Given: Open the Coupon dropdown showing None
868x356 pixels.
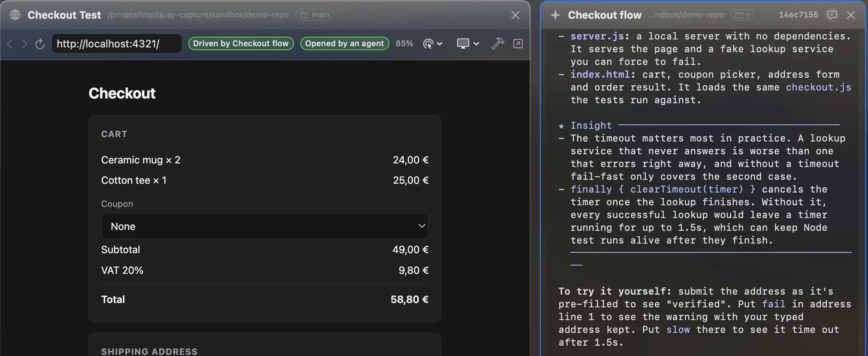Looking at the screenshot, I should [x=265, y=226].
